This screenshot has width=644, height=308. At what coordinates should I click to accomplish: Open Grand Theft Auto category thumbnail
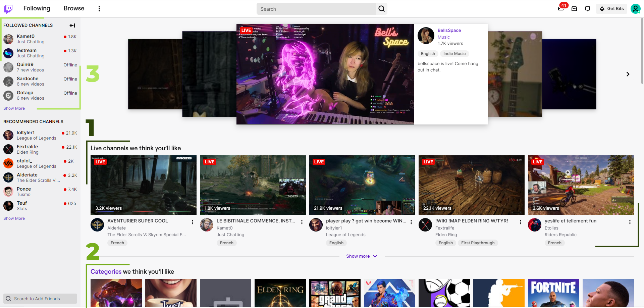(335, 293)
